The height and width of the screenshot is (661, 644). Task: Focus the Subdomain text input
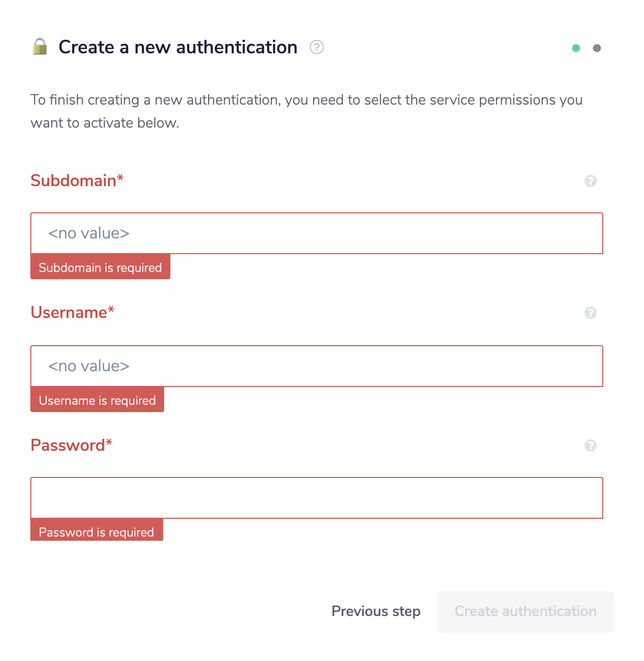tap(317, 233)
